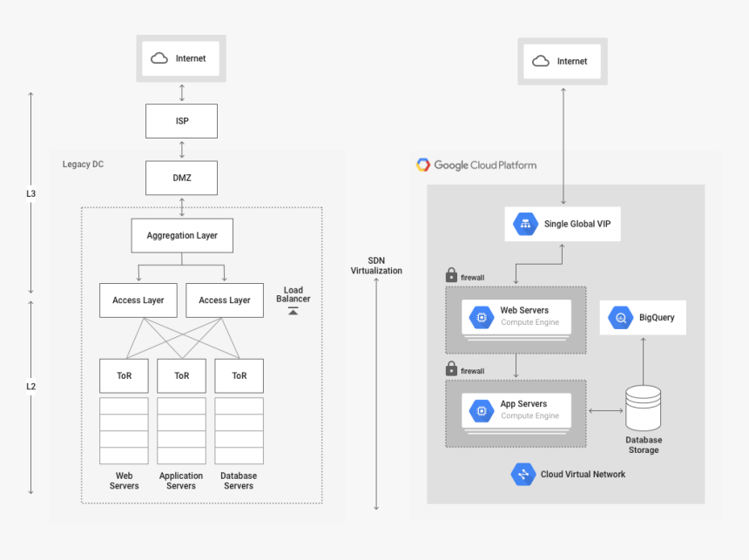Select the ToR box above Application Servers
Screen dimensions: 749x560
(181, 375)
